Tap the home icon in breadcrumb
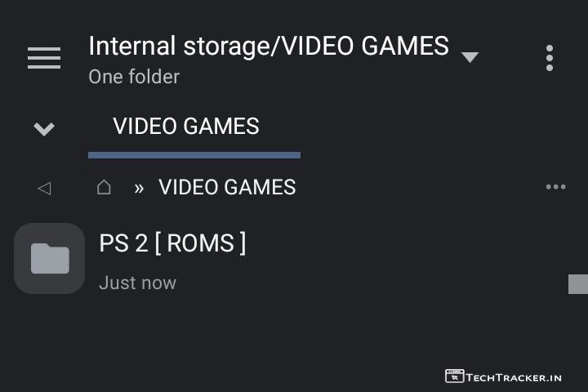Image resolution: width=588 pixels, height=392 pixels. point(104,187)
